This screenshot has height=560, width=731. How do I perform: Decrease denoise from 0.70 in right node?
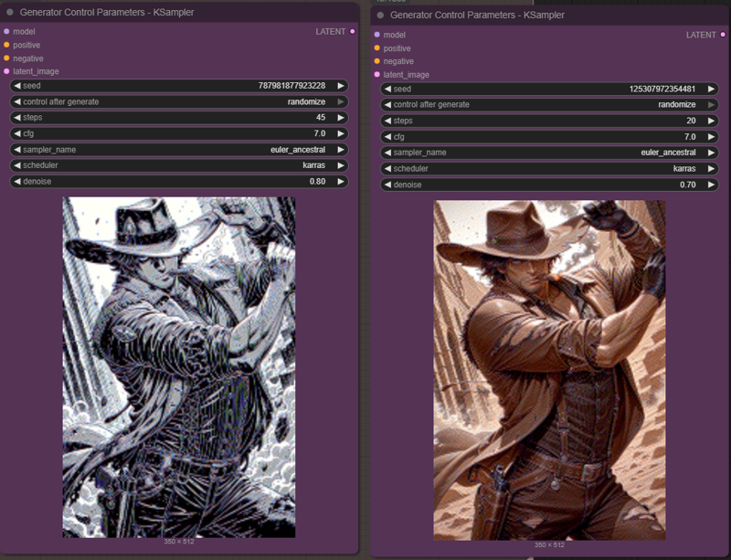coord(387,185)
